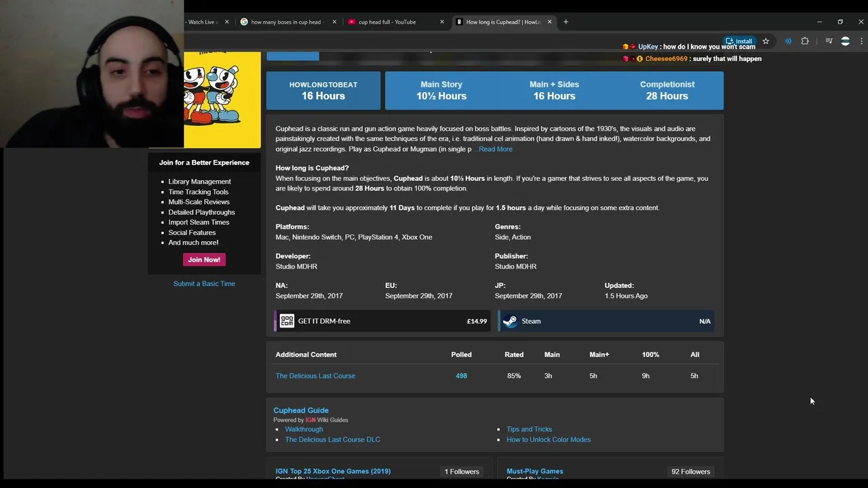Close the 'Watch Live' tab
The height and width of the screenshot is (488, 868).
226,22
